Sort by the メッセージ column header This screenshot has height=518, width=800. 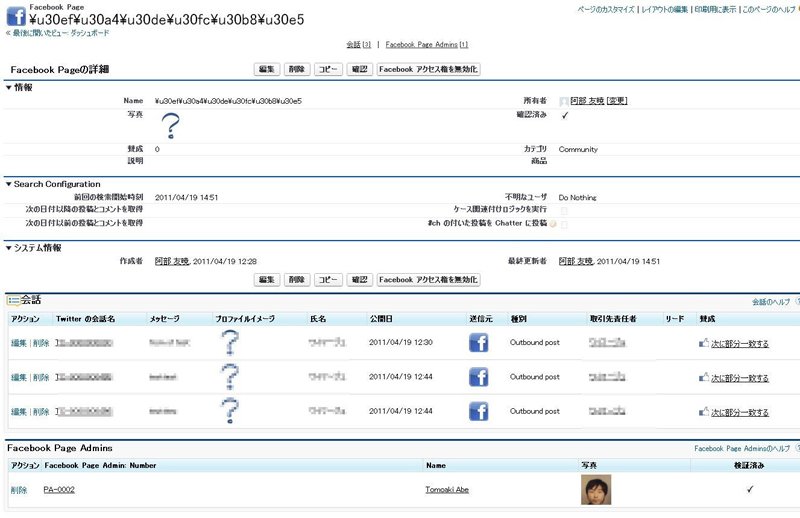164,319
